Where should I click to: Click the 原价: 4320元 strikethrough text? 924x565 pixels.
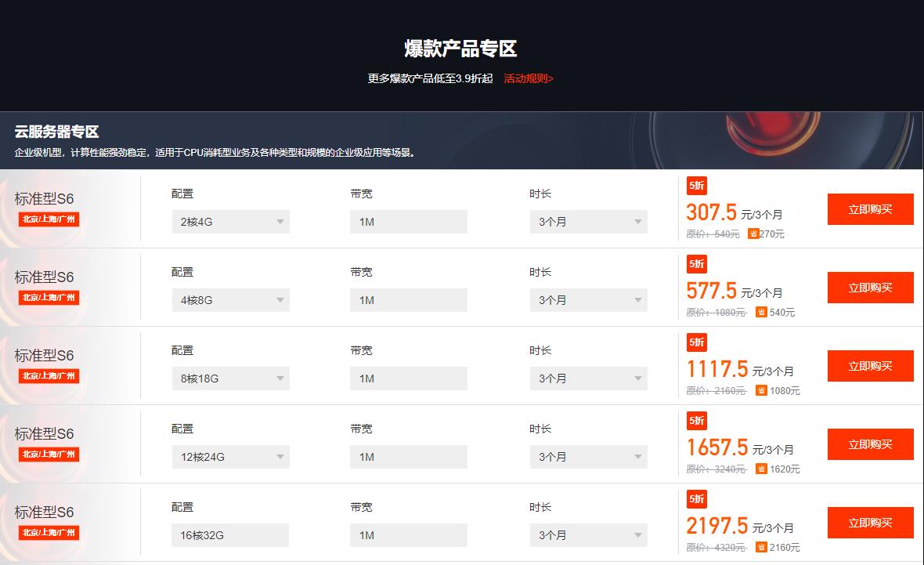716,548
